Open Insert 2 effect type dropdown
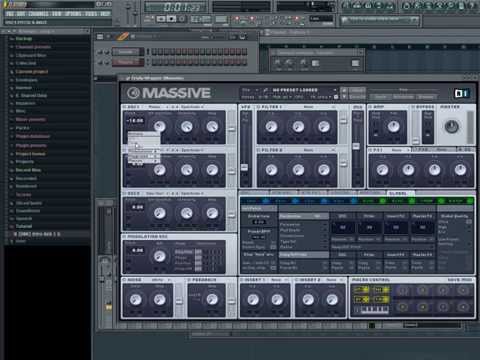480x360 pixels. coord(334,280)
